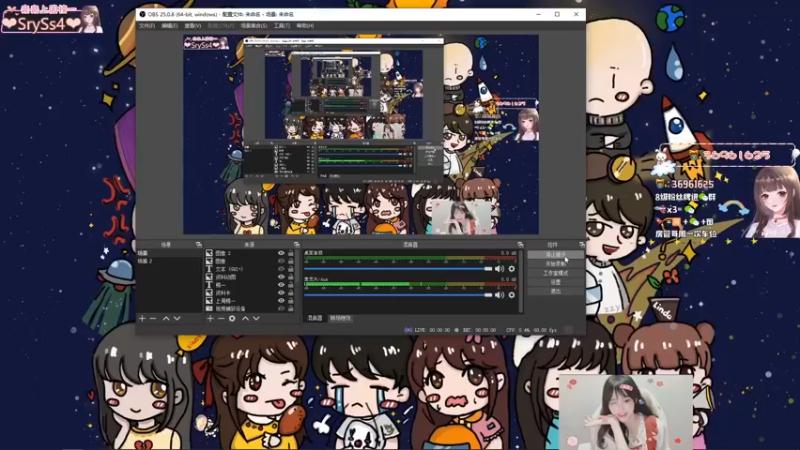Select the 上周榜一 source row

coord(250,301)
